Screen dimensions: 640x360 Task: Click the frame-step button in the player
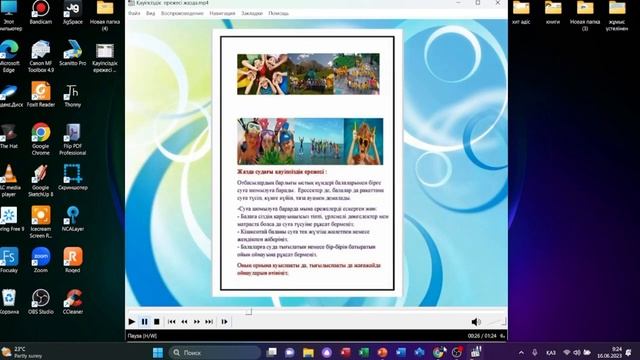coord(224,322)
